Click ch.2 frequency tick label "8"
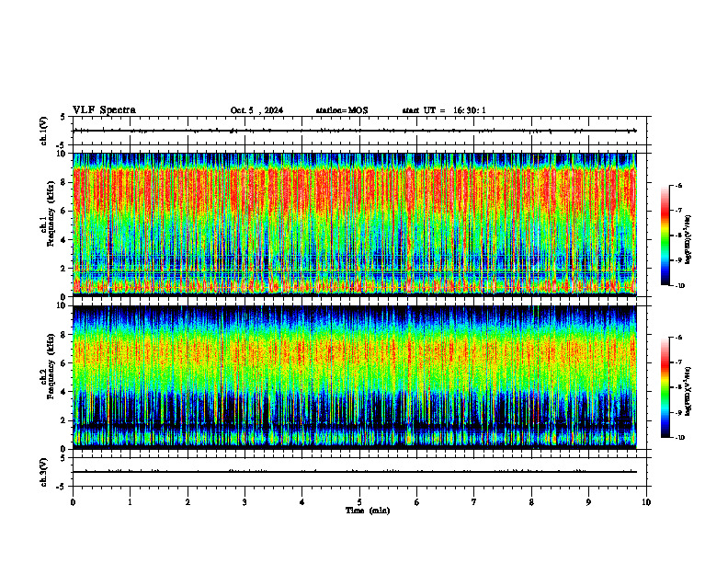The width and height of the screenshot is (728, 563). [64, 335]
